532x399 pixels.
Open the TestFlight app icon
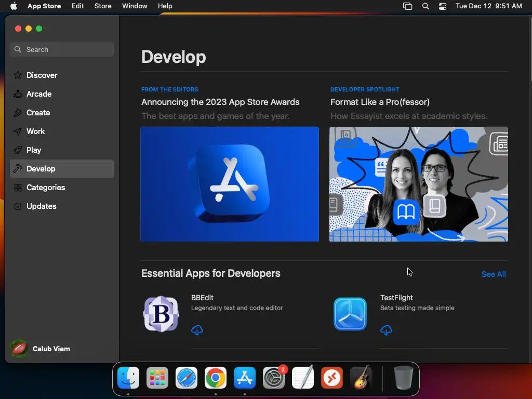pos(350,314)
